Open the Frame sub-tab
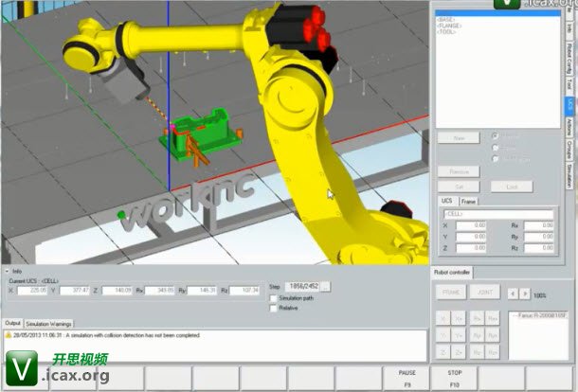 pyautogui.click(x=468, y=202)
